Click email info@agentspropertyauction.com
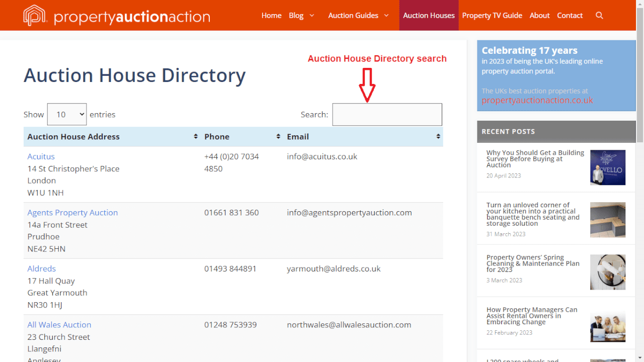Screen dimensions: 644x362 349,213
